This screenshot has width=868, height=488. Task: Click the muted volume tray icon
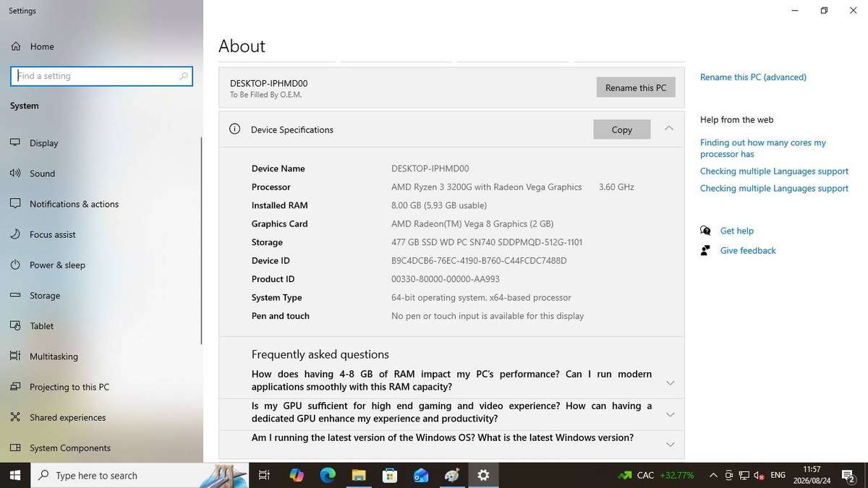[758, 475]
